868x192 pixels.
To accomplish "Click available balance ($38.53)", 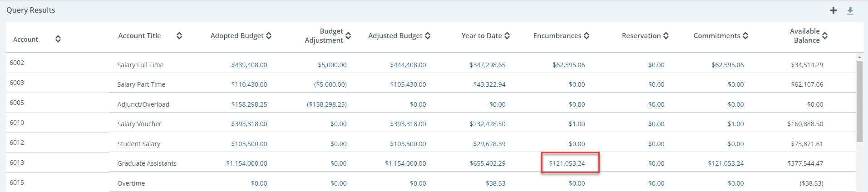I will point(811,183).
